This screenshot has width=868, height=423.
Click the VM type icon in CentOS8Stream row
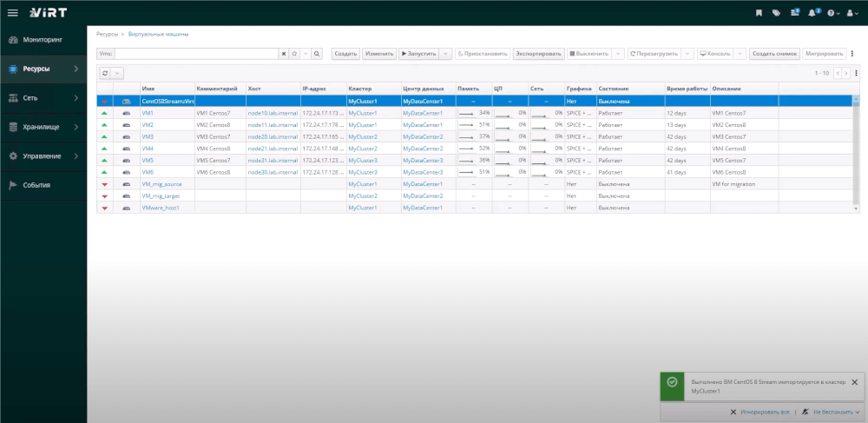(x=126, y=102)
